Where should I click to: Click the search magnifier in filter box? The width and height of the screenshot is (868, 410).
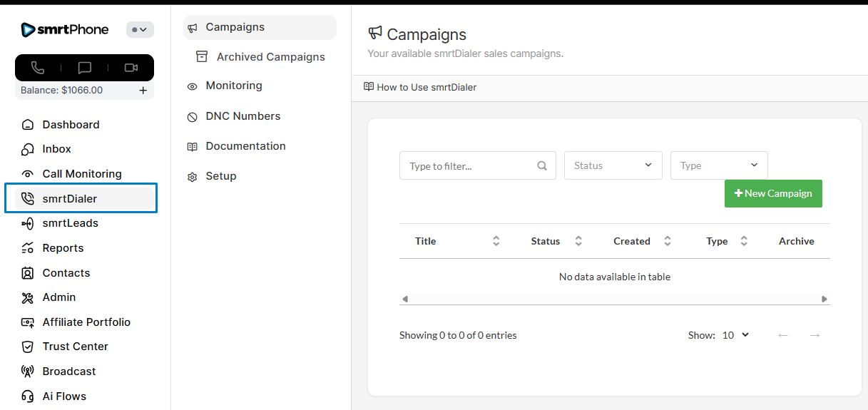tap(542, 165)
